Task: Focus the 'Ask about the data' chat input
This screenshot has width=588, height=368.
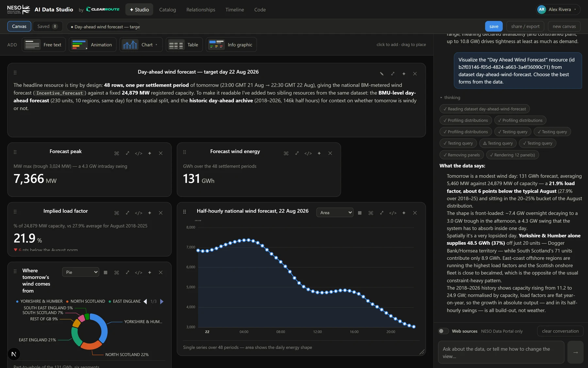Action: pos(501,352)
